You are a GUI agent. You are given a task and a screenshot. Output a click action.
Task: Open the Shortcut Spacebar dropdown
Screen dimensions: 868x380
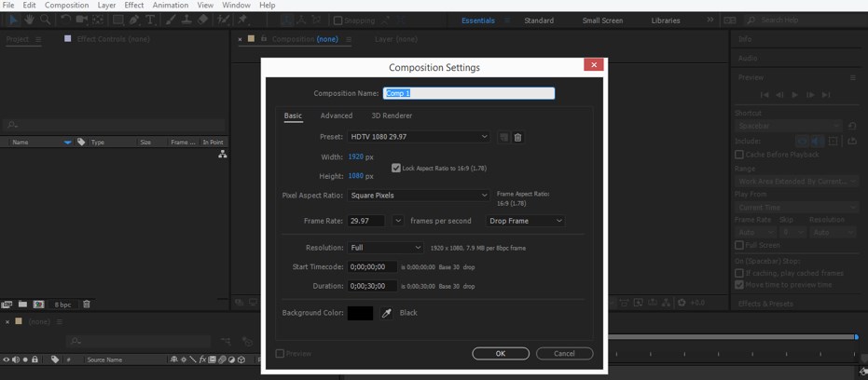(x=789, y=126)
